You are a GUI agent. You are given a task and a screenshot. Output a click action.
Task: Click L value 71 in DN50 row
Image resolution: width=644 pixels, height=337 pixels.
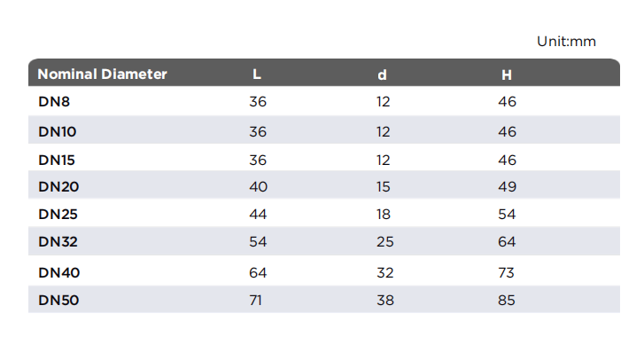point(255,300)
